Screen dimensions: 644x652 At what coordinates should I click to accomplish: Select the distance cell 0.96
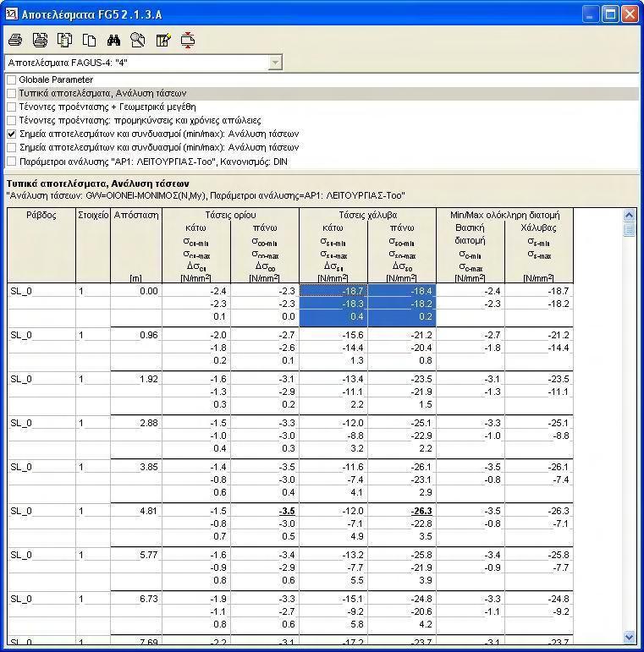(x=136, y=335)
